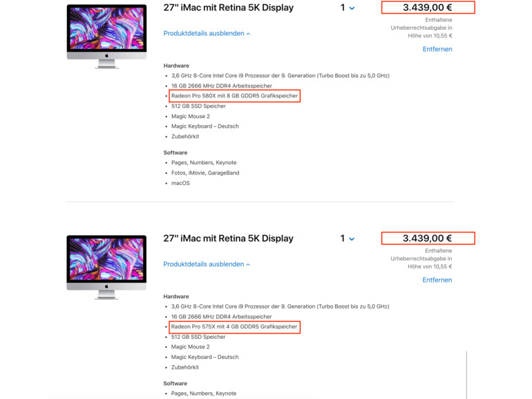Select the Radeon Pro 580X graphics line
The width and height of the screenshot is (532, 399).
[235, 96]
